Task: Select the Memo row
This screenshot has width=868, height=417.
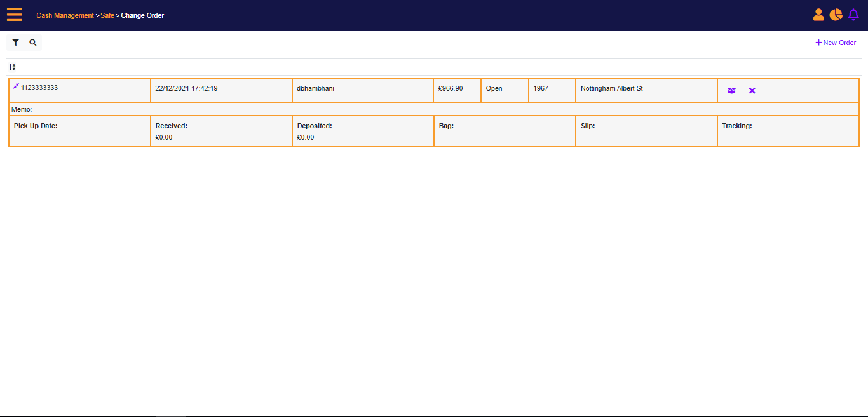Action: pos(434,109)
